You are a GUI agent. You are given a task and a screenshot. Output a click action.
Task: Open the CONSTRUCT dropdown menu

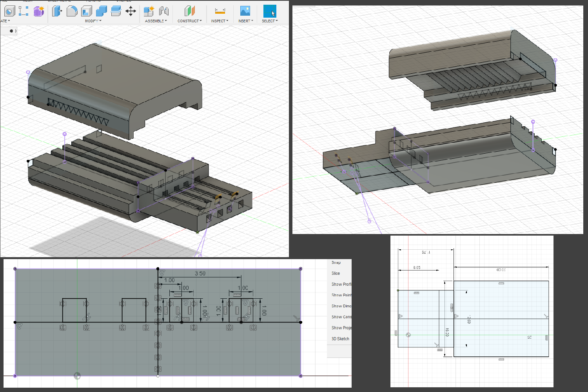click(x=189, y=21)
